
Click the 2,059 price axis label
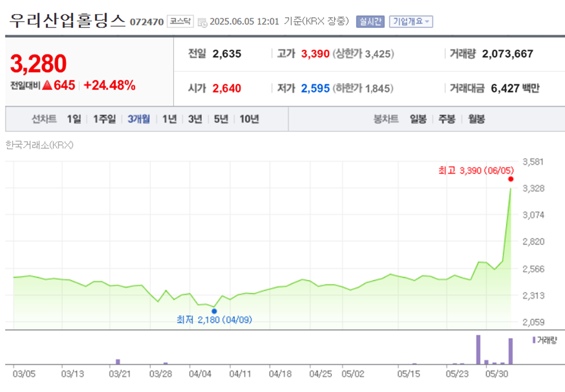[x=534, y=322]
